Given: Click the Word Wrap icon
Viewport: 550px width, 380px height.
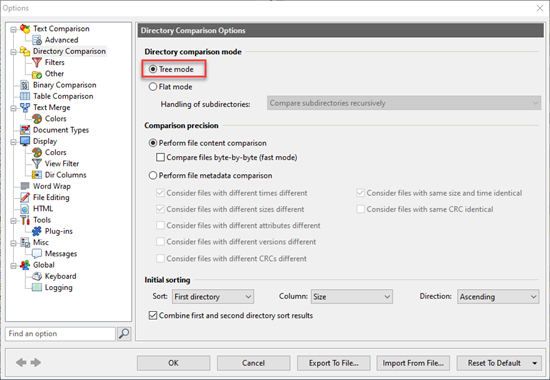Looking at the screenshot, I should pyautogui.click(x=25, y=186).
